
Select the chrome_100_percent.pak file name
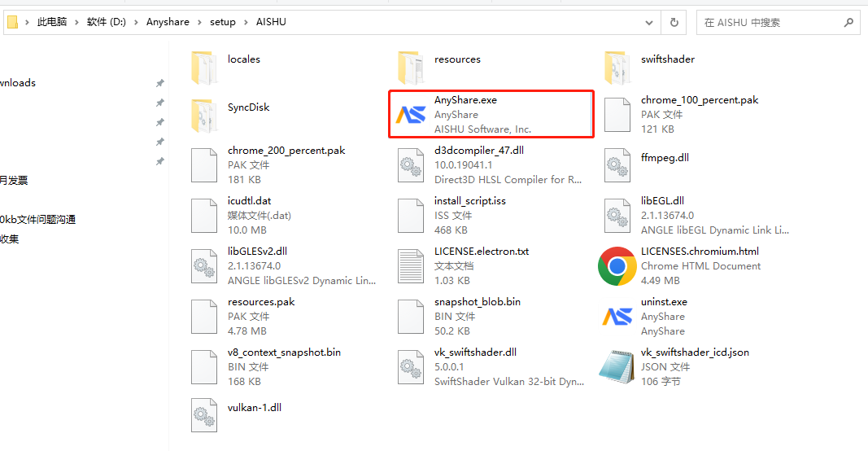[x=700, y=100]
